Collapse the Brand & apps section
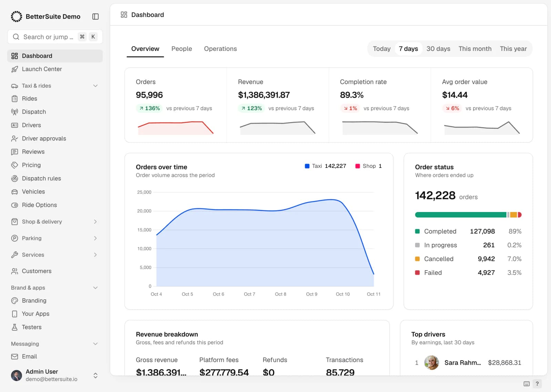This screenshot has width=551, height=392. (95, 288)
